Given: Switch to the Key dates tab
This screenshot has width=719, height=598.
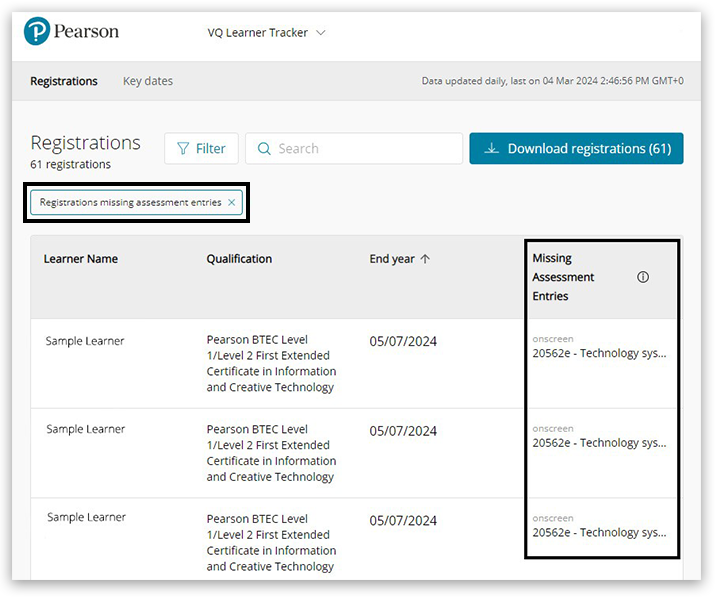Looking at the screenshot, I should click(x=147, y=81).
